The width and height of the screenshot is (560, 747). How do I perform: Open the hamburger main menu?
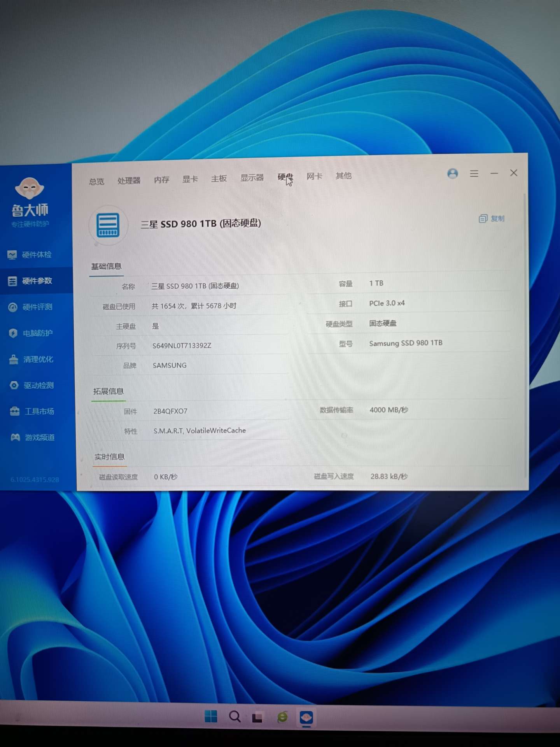[474, 174]
